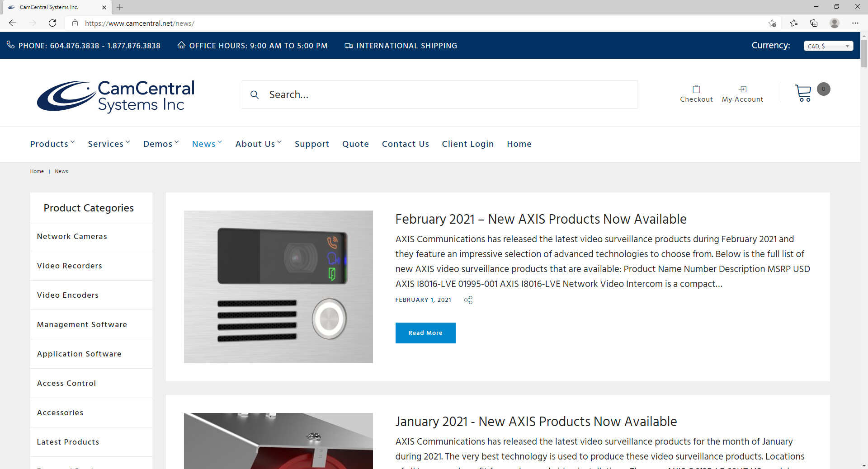Click the phone icon beside the phone number

(x=10, y=45)
